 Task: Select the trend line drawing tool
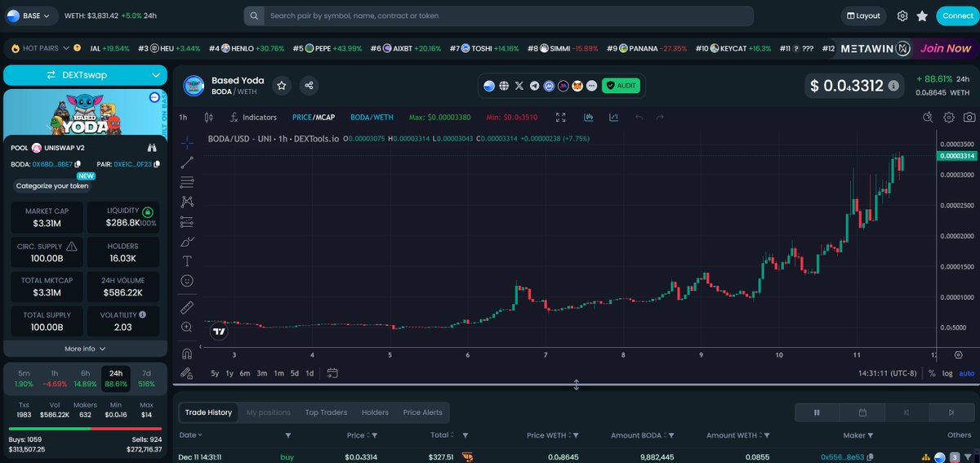(187, 162)
